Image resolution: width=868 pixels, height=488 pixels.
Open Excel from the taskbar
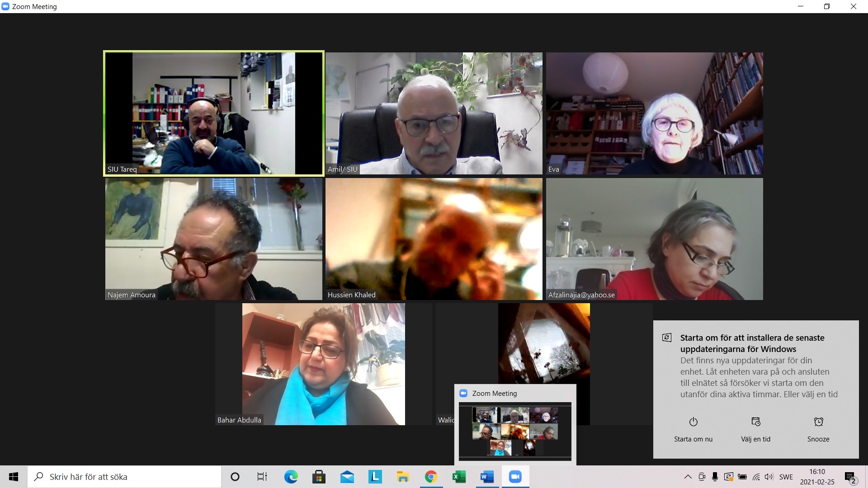click(x=459, y=477)
